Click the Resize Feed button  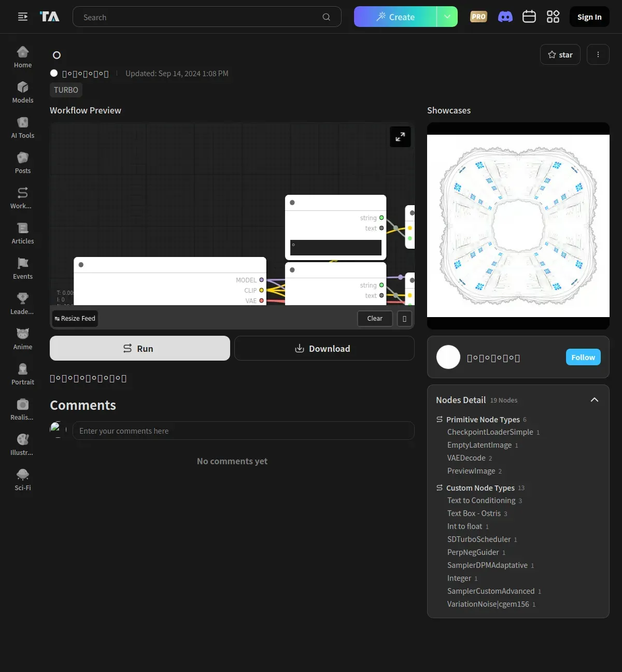pos(75,319)
